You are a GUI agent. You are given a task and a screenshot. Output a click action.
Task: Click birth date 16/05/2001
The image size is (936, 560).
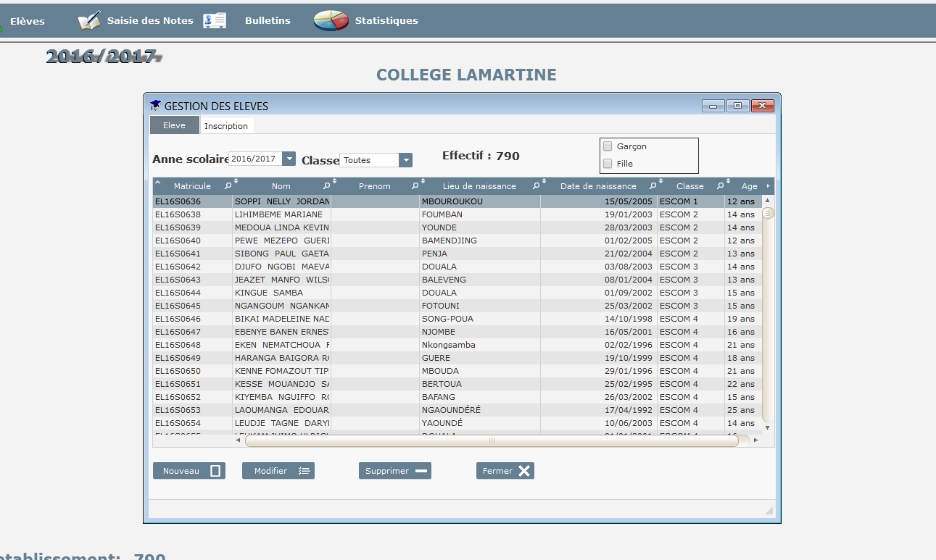629,332
